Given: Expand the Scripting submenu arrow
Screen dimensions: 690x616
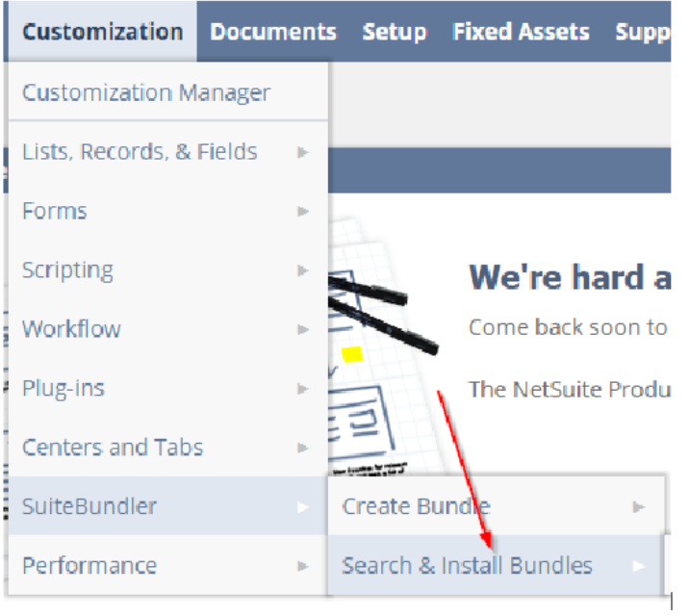Looking at the screenshot, I should pyautogui.click(x=303, y=270).
